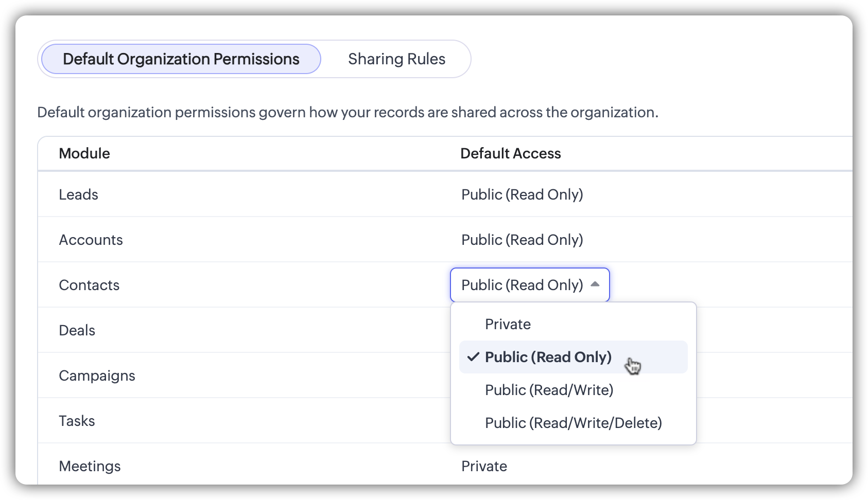Choose Private from the access dropdown
The width and height of the screenshot is (868, 500).
[508, 324]
